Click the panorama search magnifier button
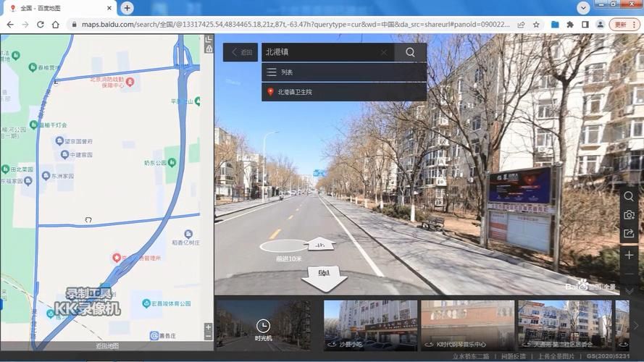The image size is (644, 362). click(410, 52)
